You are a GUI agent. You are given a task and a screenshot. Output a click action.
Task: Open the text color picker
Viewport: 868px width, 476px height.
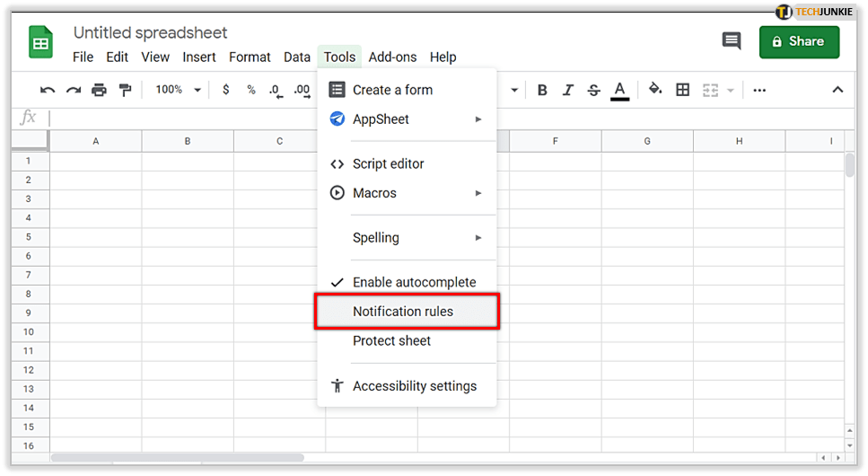coord(619,90)
